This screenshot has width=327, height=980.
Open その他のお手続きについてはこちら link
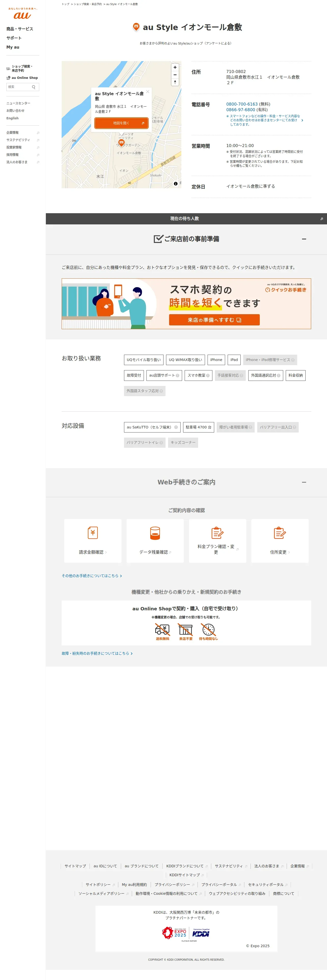coord(92,576)
